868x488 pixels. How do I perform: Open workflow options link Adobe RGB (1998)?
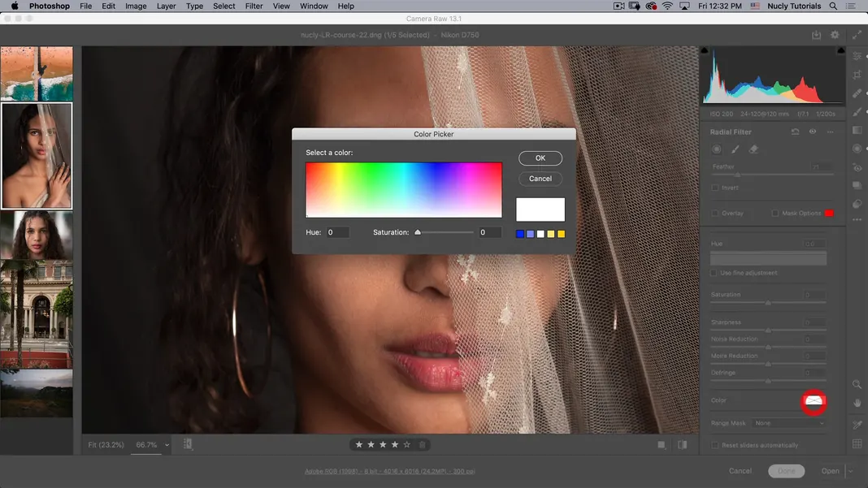click(x=390, y=472)
